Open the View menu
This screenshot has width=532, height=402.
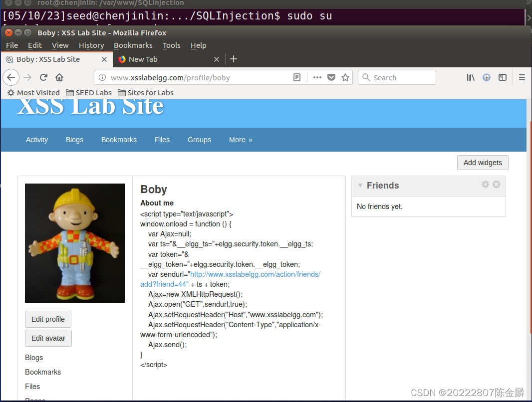coord(60,45)
